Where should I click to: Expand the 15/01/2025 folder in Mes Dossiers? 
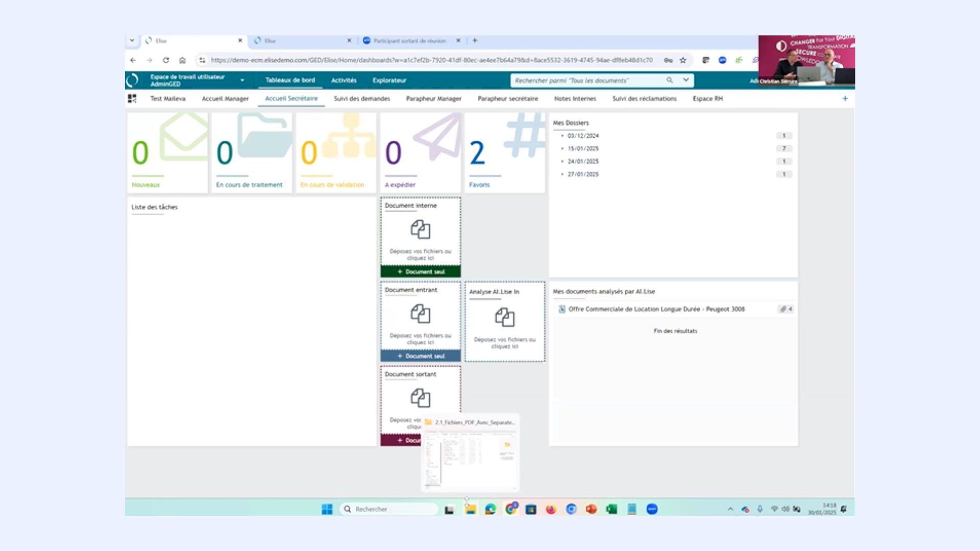562,148
